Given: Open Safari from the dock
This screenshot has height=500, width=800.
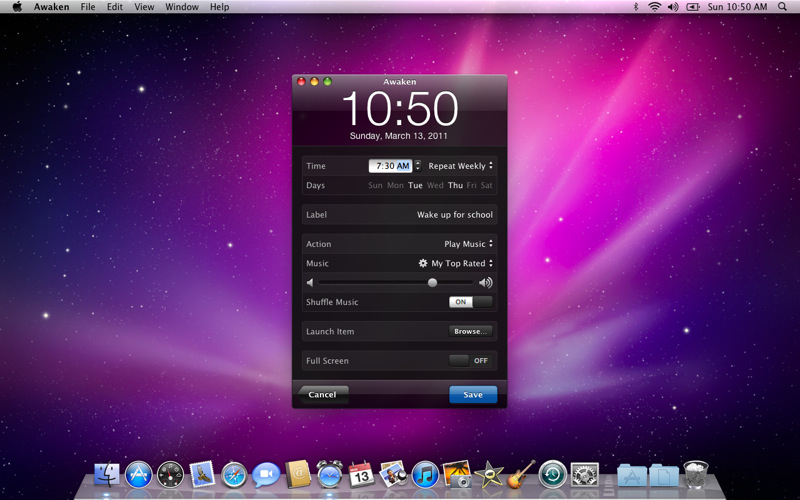Looking at the screenshot, I should (234, 474).
